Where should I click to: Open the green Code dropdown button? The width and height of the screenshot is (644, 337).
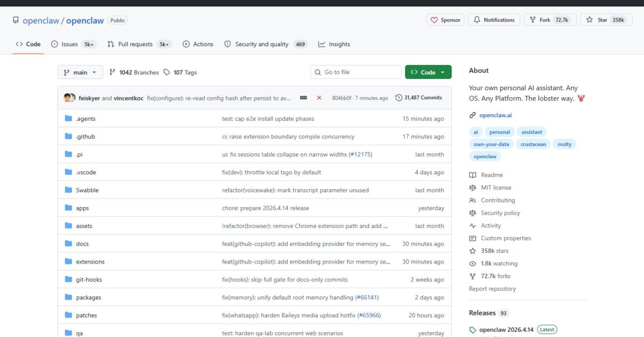428,72
